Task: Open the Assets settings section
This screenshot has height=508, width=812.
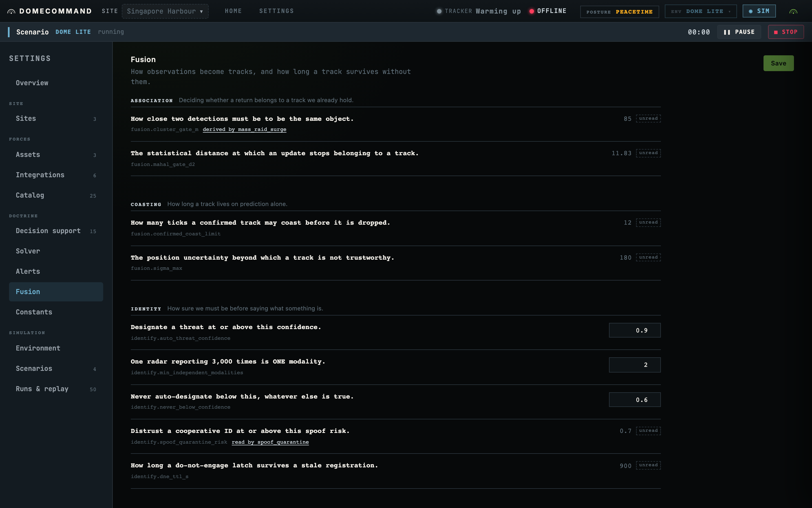Action: [x=56, y=155]
